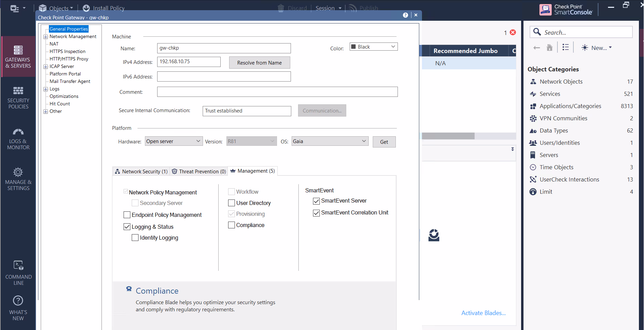The height and width of the screenshot is (330, 644).
Task: Click the Discard trash icon
Action: pos(281,8)
